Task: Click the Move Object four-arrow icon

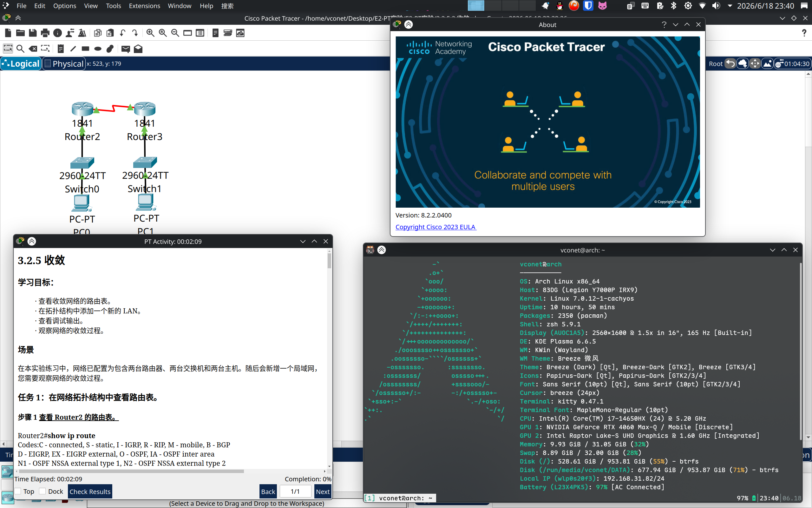Action: [755, 63]
